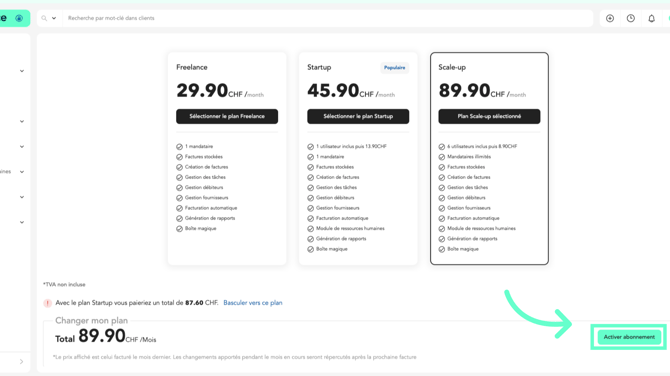
Task: Click check icon beside "6 utilisateurs inclus puis 8.90CHF"
Action: click(x=442, y=147)
